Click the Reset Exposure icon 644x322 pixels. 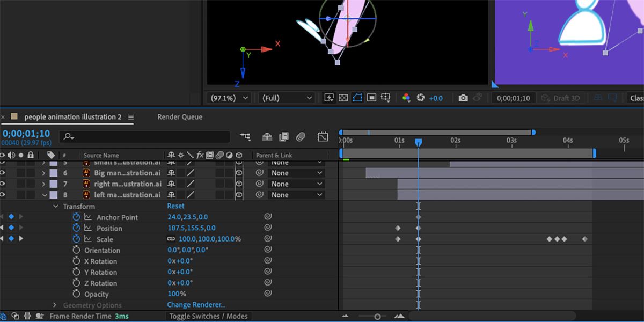[421, 98]
